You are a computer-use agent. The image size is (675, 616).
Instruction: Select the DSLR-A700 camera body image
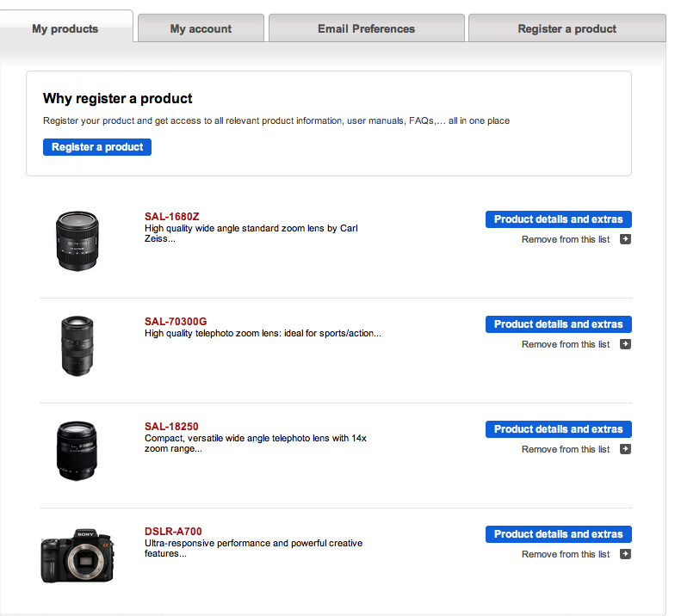77,556
